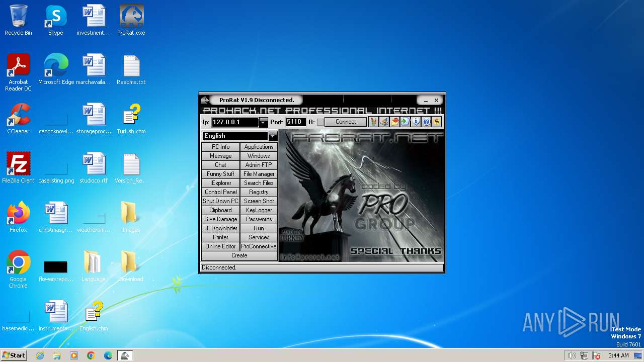
Task: Open the Admin-FTP panel
Action: [259, 165]
